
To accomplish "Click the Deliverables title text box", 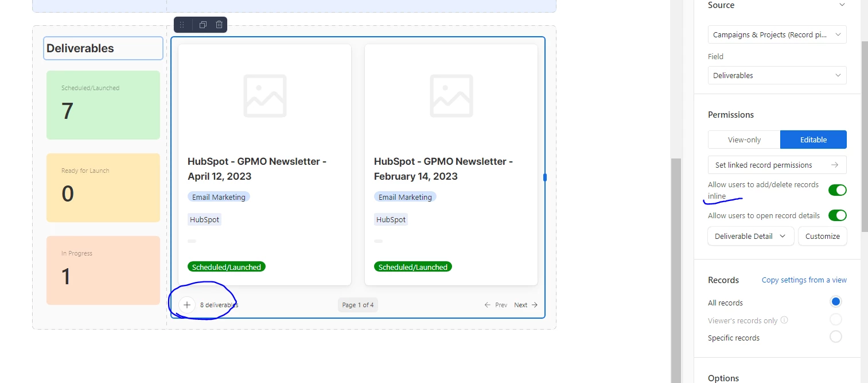I will pyautogui.click(x=103, y=48).
